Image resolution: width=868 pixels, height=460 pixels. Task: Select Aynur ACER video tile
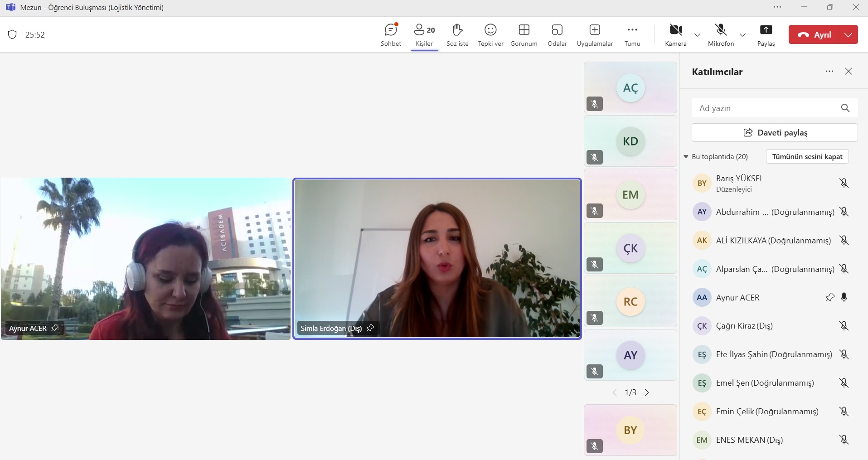[145, 258]
